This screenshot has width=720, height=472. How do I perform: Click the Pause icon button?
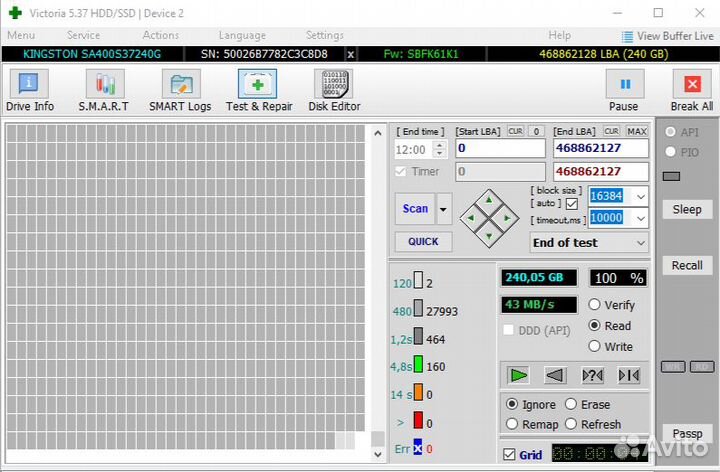click(625, 90)
